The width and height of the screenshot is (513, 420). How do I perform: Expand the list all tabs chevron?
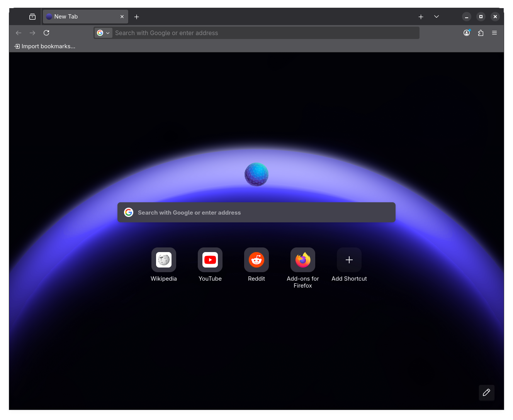pos(437,17)
